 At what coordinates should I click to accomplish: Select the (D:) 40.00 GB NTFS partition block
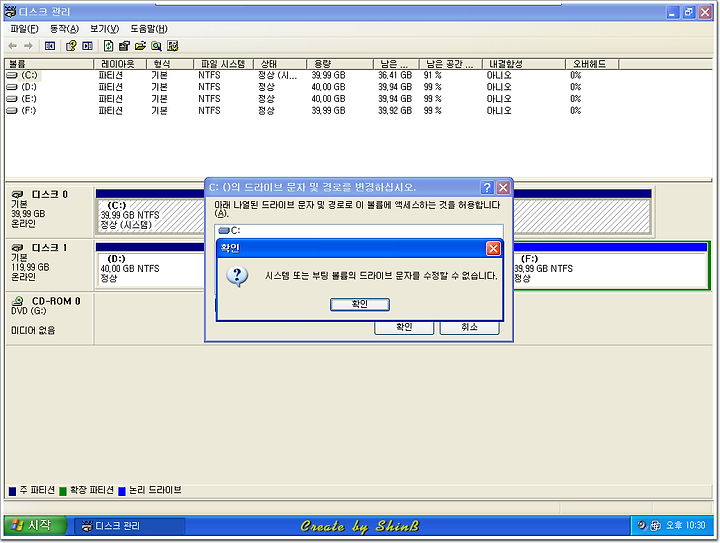[x=150, y=269]
